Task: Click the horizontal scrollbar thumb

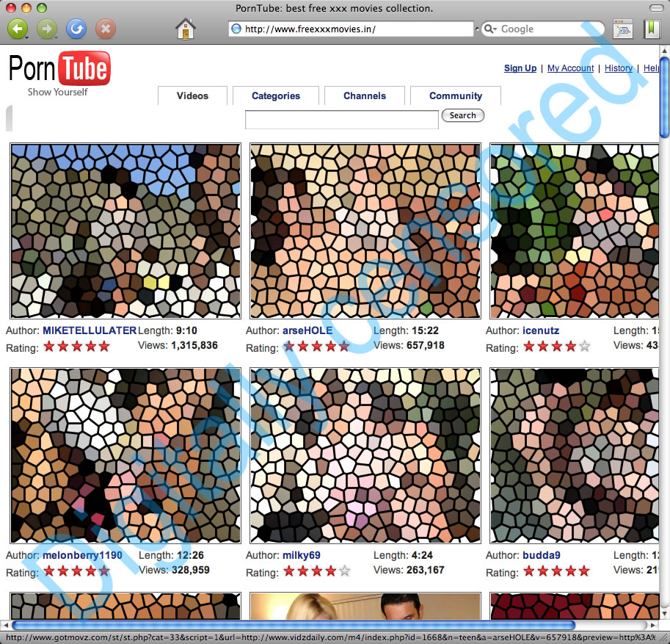Action: click(x=293, y=625)
